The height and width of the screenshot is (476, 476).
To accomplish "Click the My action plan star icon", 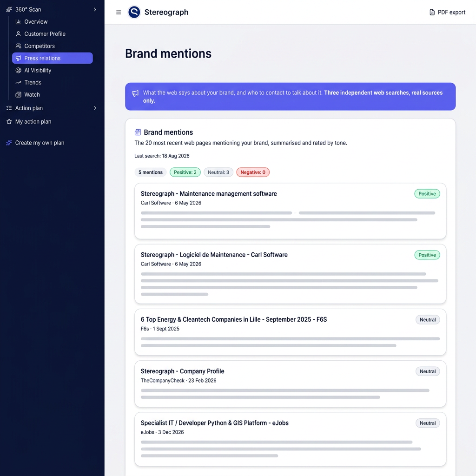I will (x=9, y=121).
